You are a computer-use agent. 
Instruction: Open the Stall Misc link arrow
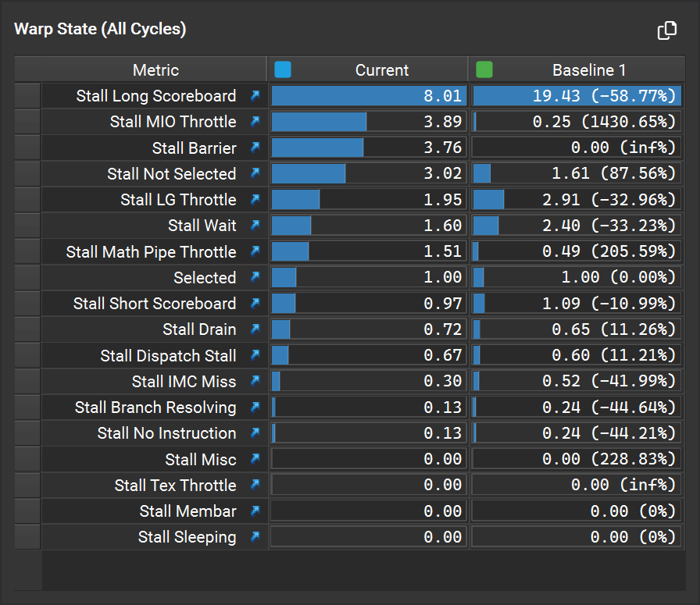255,459
